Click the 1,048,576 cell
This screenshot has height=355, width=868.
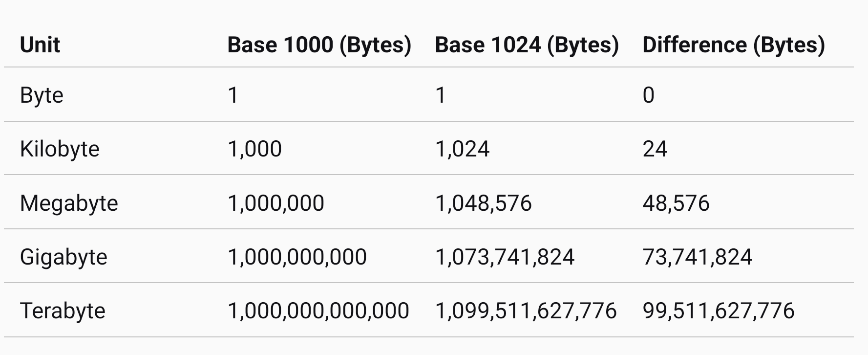(483, 203)
